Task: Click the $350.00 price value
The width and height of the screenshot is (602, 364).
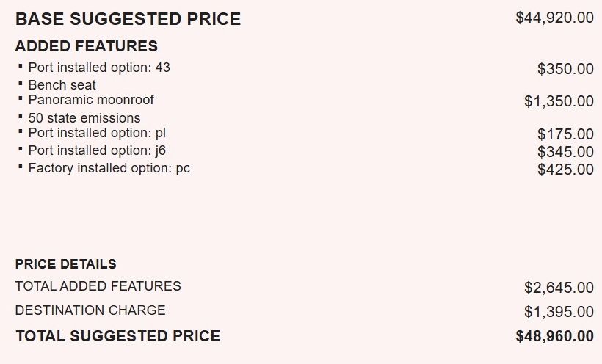Action: [565, 70]
